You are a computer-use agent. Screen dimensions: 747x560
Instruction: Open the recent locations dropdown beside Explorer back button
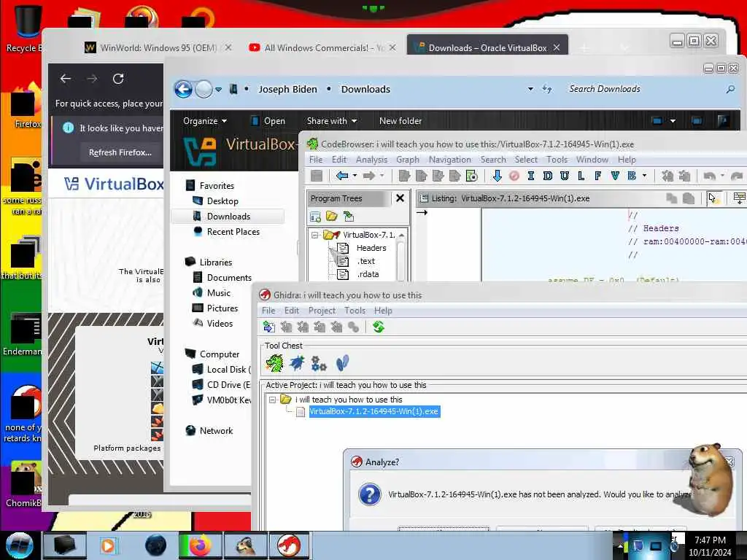coord(218,89)
